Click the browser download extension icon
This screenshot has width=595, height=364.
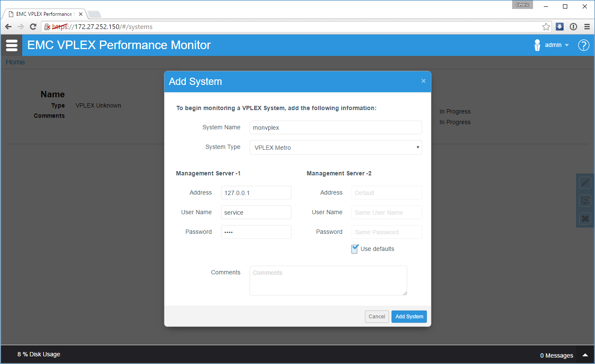pos(560,27)
